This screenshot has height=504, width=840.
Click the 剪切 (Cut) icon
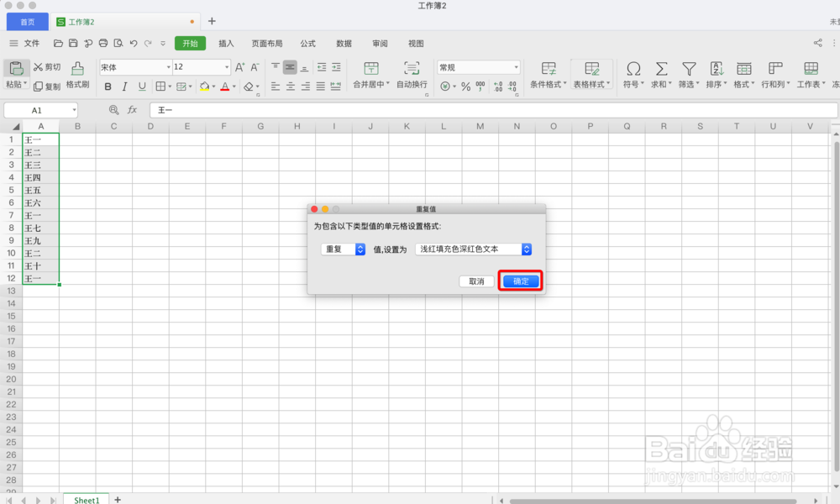46,66
